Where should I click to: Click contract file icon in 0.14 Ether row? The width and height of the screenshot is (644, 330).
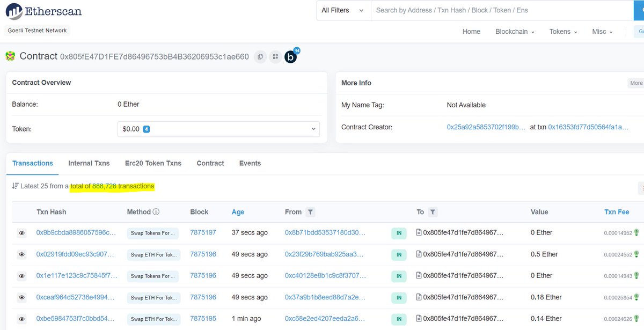[x=419, y=318]
